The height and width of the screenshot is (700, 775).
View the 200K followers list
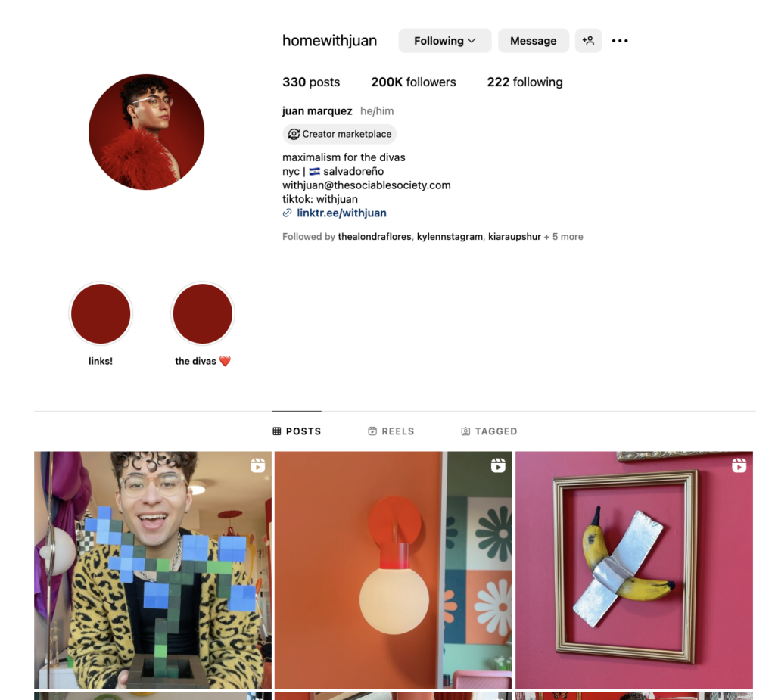point(414,82)
